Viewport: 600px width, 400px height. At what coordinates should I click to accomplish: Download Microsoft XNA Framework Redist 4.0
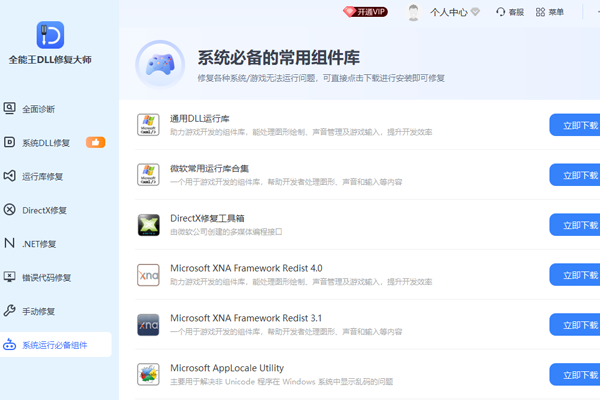575,275
